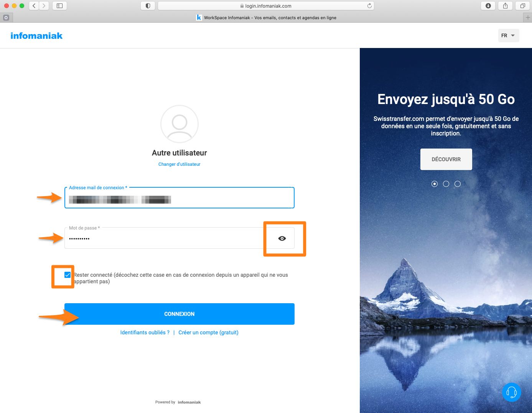Open the support headset chat bubble
Screen dimensions: 532x413
point(511,392)
